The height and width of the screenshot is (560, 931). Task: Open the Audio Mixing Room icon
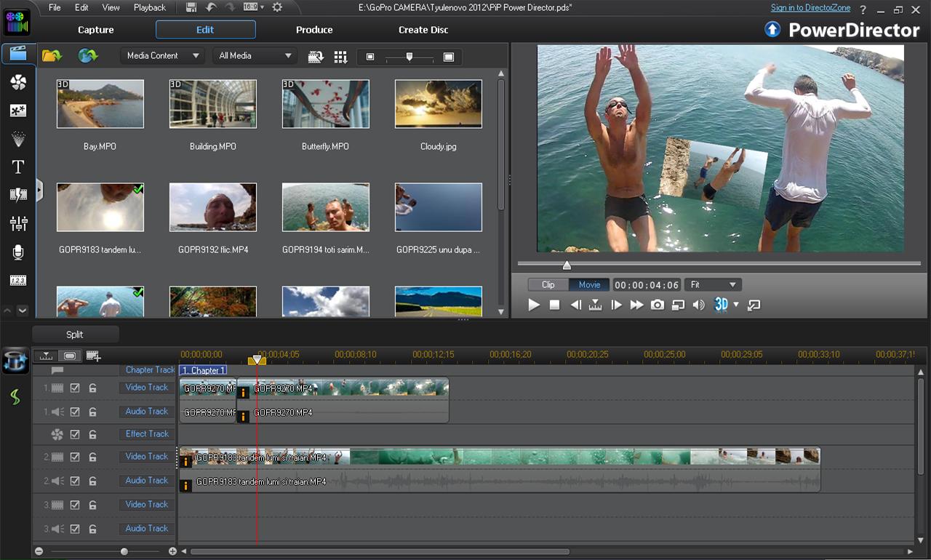click(x=18, y=223)
